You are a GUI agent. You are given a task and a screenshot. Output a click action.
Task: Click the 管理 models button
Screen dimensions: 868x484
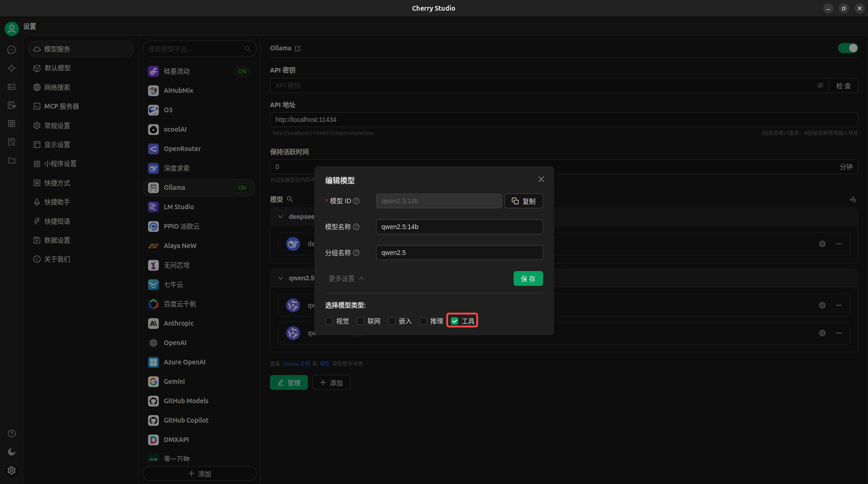(289, 382)
